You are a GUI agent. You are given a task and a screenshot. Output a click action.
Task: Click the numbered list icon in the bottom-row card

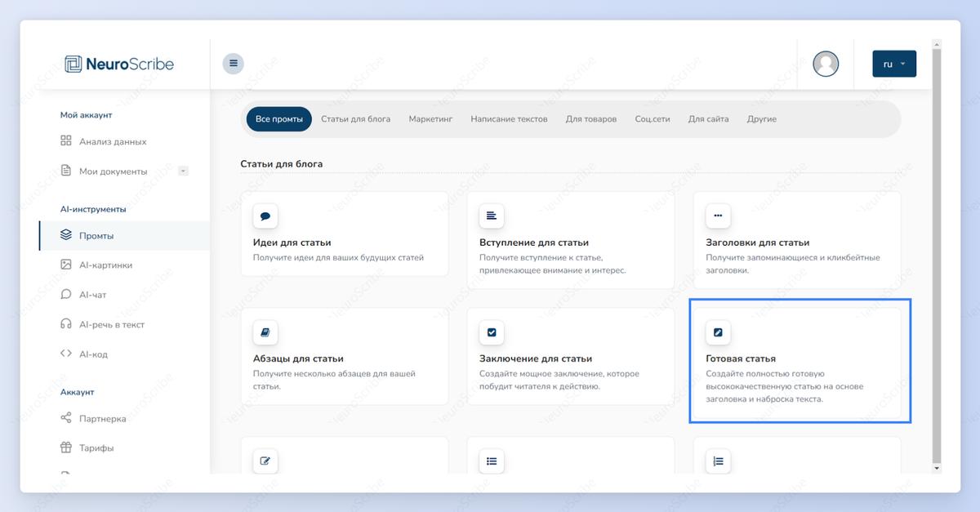[x=718, y=461]
